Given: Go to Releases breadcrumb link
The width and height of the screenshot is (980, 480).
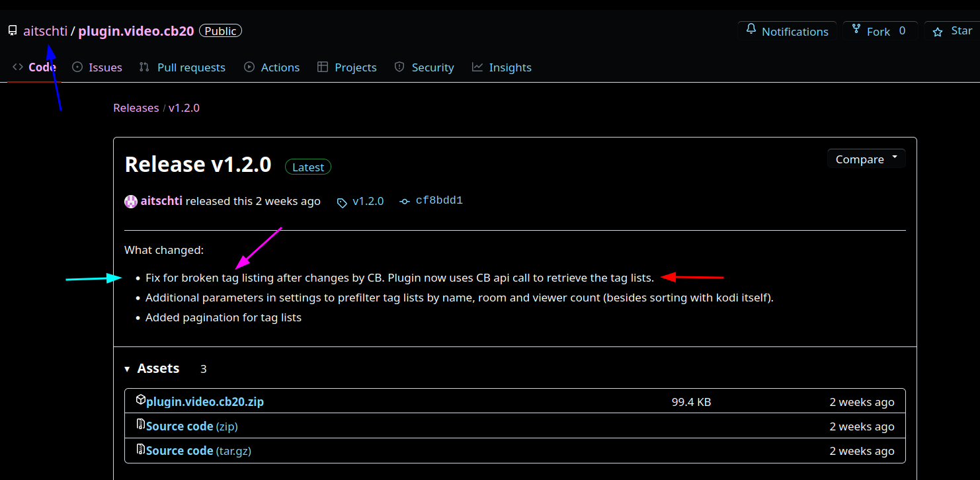Looking at the screenshot, I should 136,108.
